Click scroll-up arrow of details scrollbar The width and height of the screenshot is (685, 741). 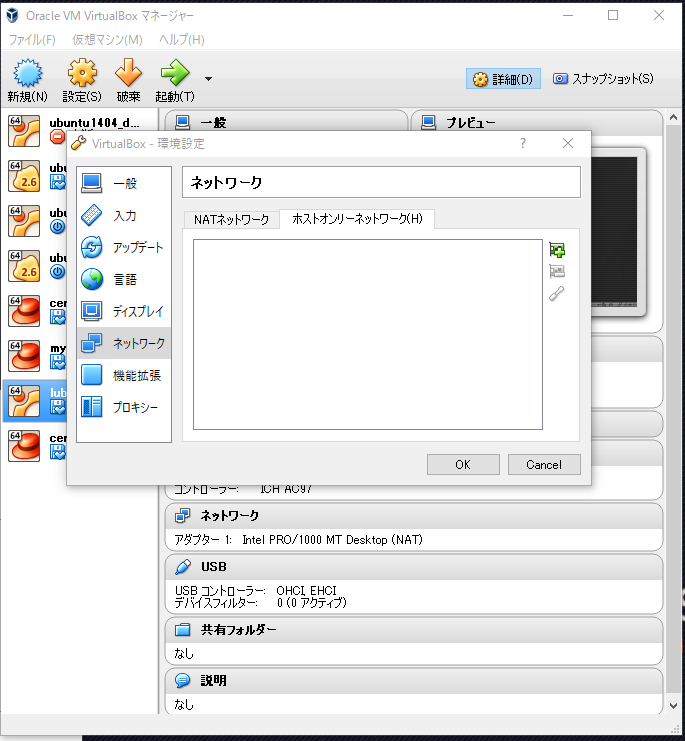[x=674, y=117]
